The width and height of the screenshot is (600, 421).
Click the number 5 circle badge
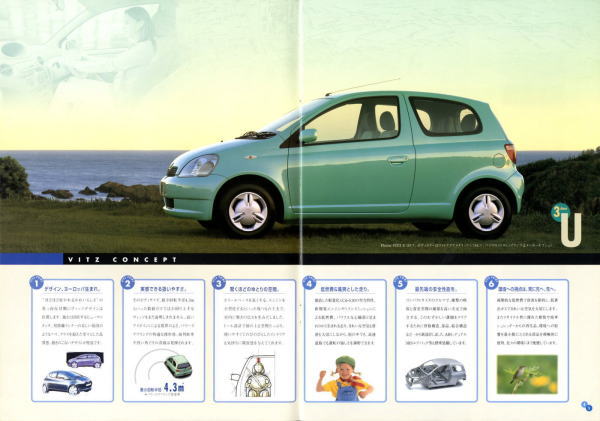[401, 283]
